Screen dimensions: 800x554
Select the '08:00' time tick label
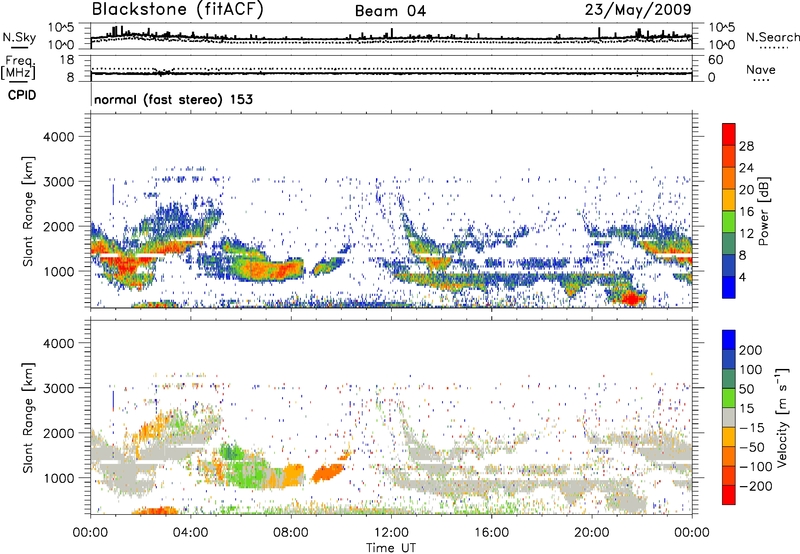(291, 533)
